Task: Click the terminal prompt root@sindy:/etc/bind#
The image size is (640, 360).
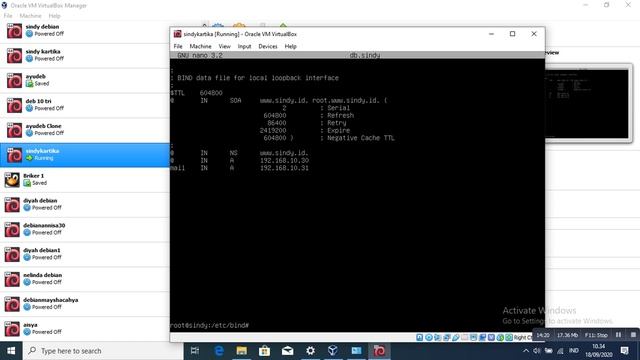Action: point(210,325)
